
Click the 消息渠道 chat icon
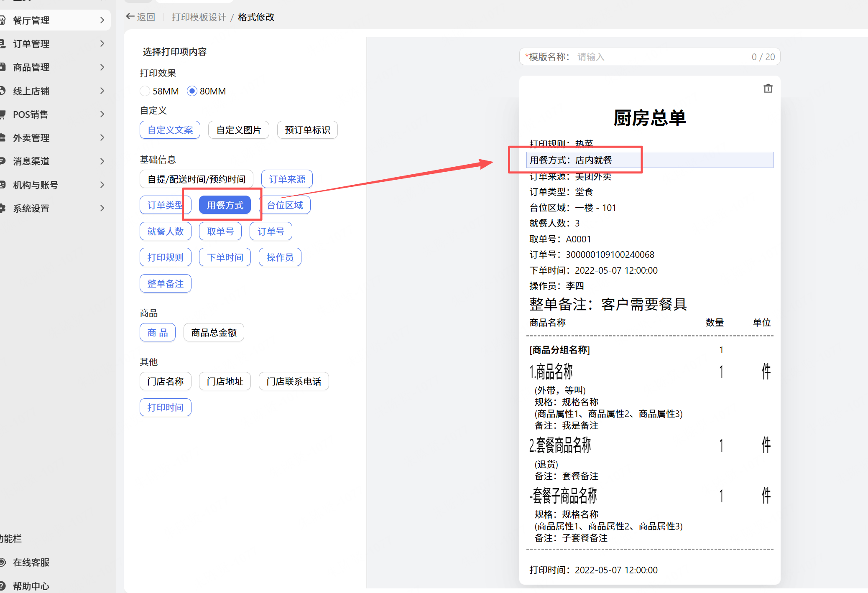(x=3, y=161)
